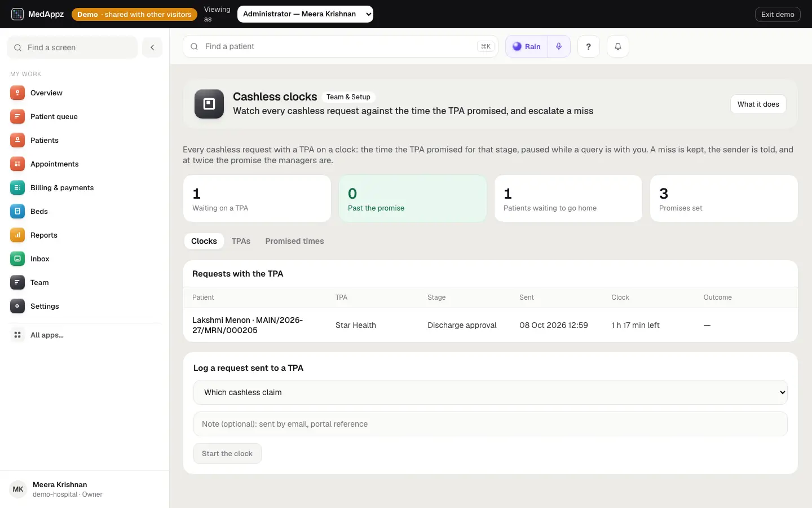Switch to the TPAs tab
This screenshot has height=508, width=812.
click(241, 241)
